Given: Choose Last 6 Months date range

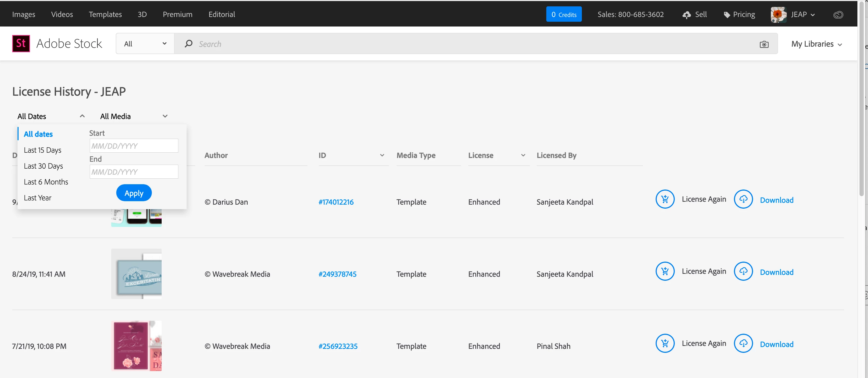Looking at the screenshot, I should (x=46, y=182).
